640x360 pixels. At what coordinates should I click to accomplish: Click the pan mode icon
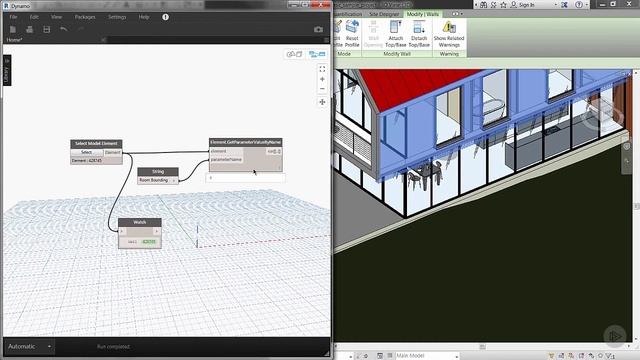point(322,102)
